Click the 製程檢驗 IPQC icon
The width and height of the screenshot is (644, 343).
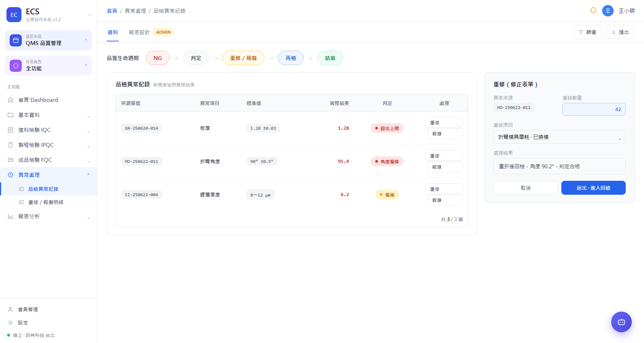coord(11,145)
